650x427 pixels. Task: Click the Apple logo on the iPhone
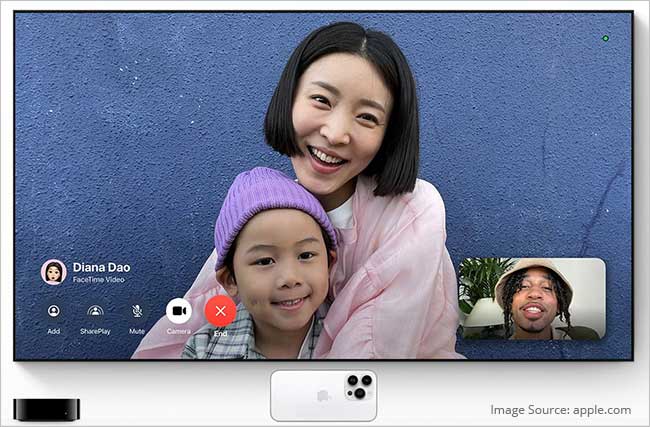tap(323, 396)
